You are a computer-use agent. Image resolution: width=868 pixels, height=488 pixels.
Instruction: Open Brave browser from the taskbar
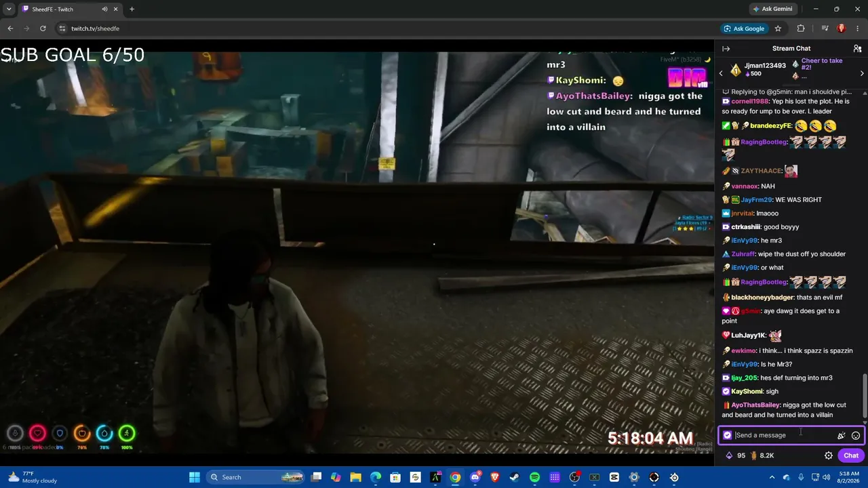(495, 477)
